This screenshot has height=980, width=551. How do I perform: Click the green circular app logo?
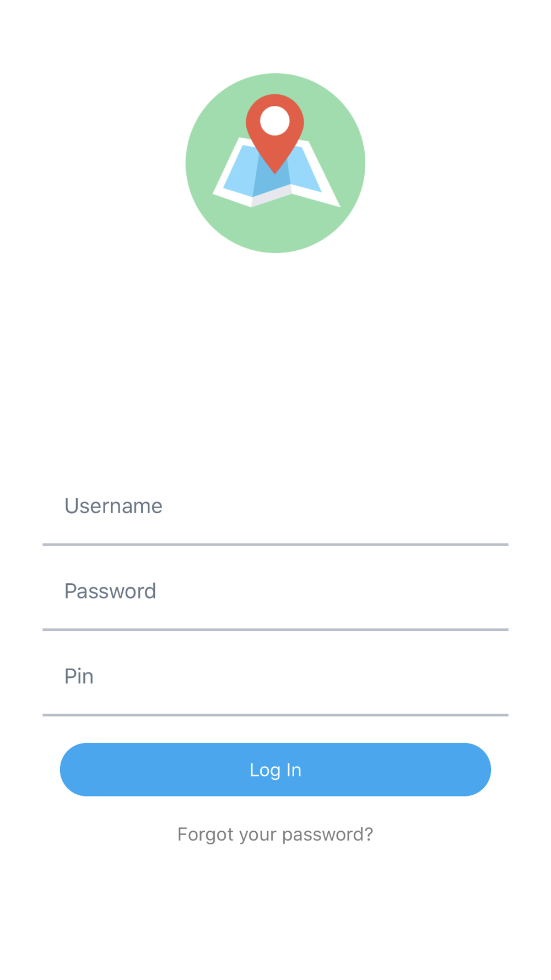[275, 163]
